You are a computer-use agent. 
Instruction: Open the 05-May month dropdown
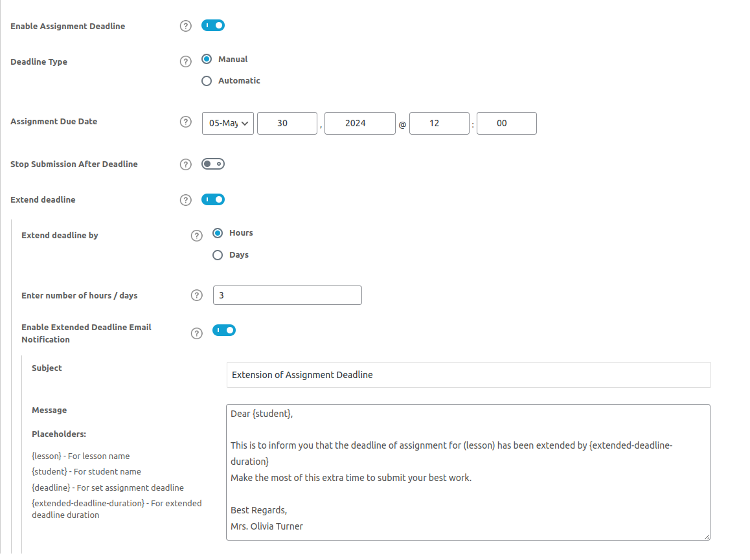228,123
